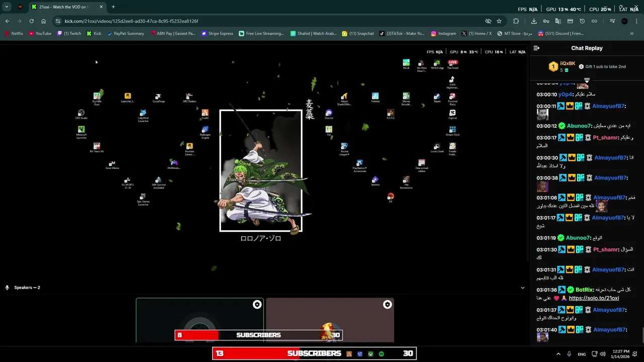Open the browser three-dot menu
Screen dimensions: 644x362
[x=636, y=21]
